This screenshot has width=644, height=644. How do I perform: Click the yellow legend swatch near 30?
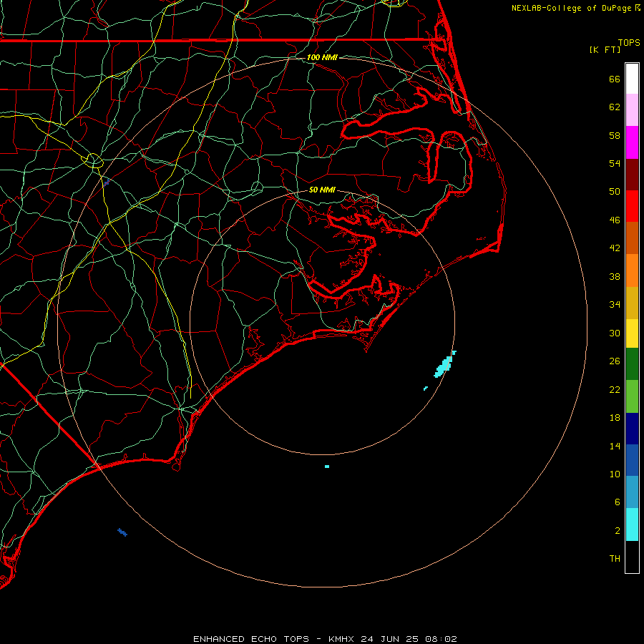point(632,333)
